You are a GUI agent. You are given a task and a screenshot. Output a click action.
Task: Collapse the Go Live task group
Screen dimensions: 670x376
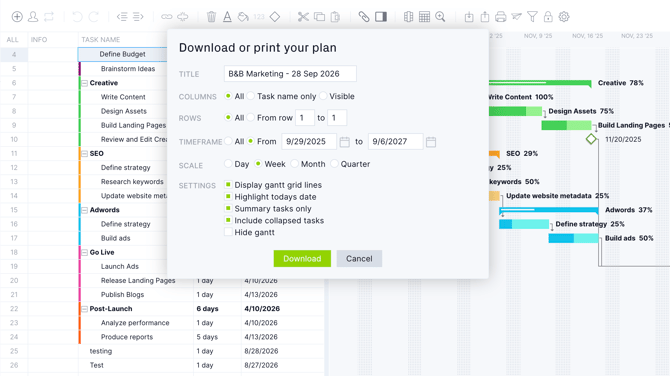(x=85, y=252)
